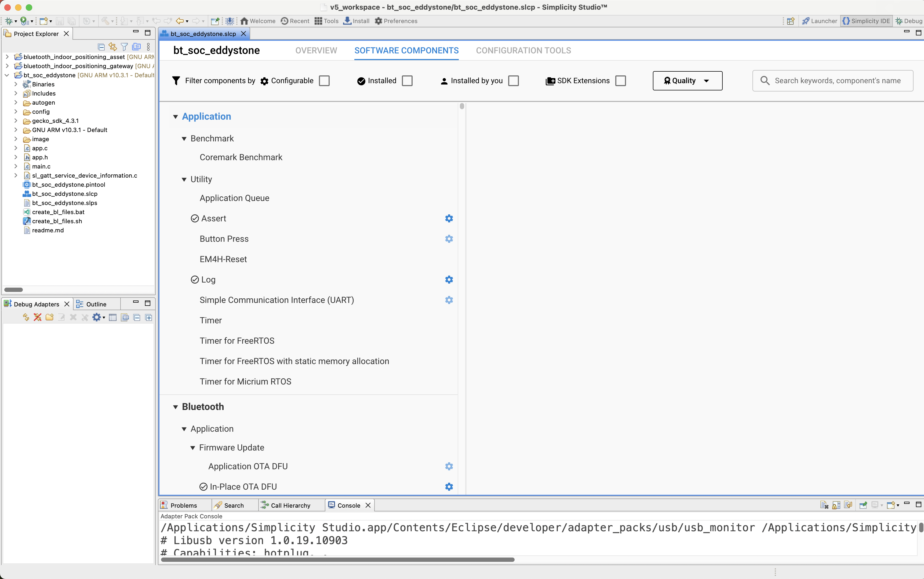
Task: Enable the Configurable filter checkbox
Action: click(x=324, y=81)
